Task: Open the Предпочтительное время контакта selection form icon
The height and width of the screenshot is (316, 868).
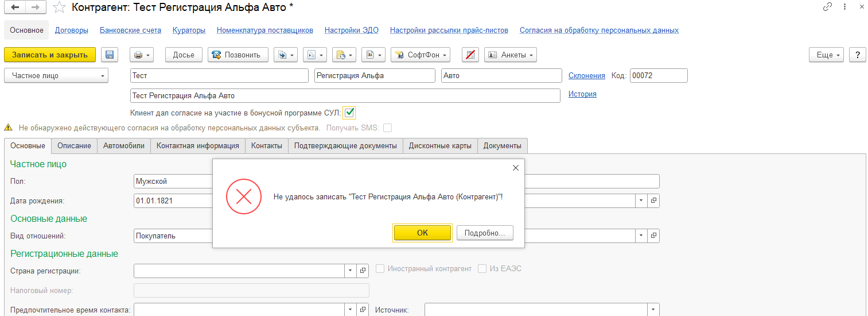Action: [363, 310]
